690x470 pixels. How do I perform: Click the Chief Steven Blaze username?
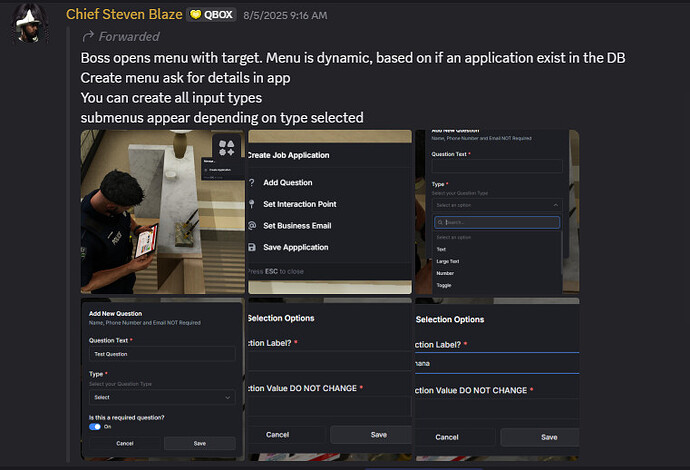coord(124,15)
